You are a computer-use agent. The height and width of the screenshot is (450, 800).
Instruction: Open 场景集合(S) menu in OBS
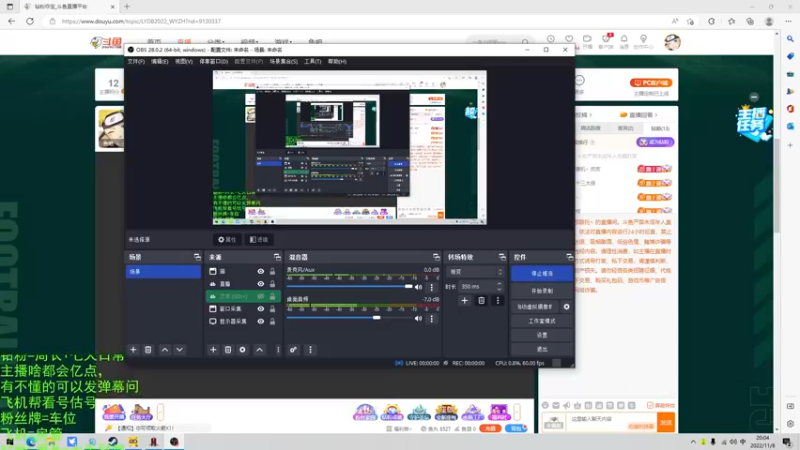283,61
